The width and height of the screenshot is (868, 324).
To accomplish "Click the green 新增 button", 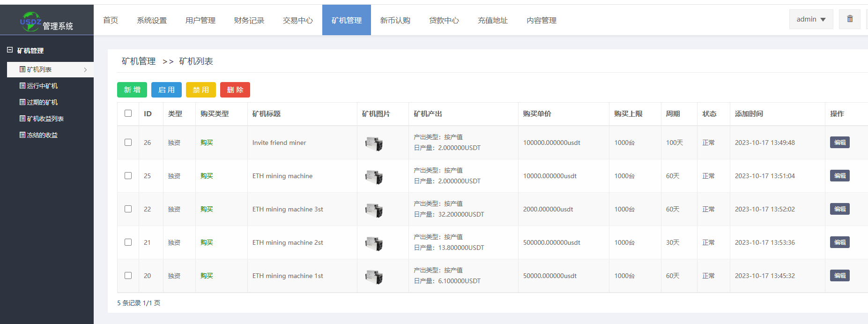I will point(132,90).
